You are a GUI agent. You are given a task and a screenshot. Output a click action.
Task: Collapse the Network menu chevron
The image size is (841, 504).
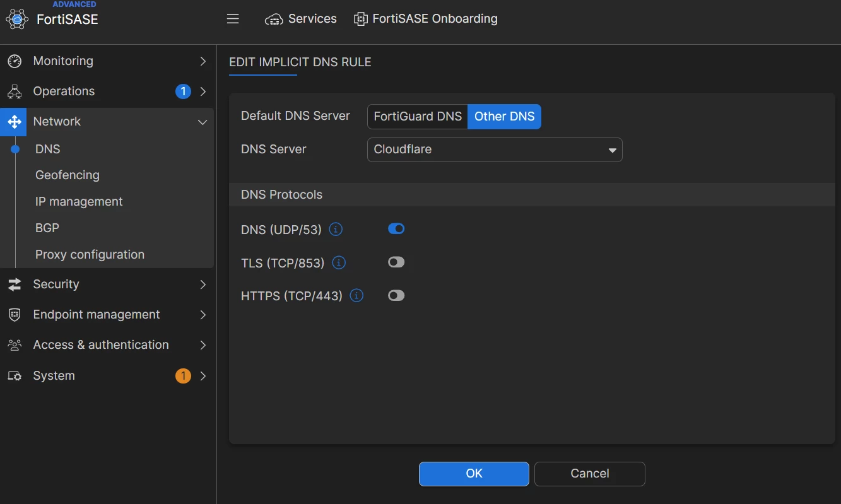(203, 122)
